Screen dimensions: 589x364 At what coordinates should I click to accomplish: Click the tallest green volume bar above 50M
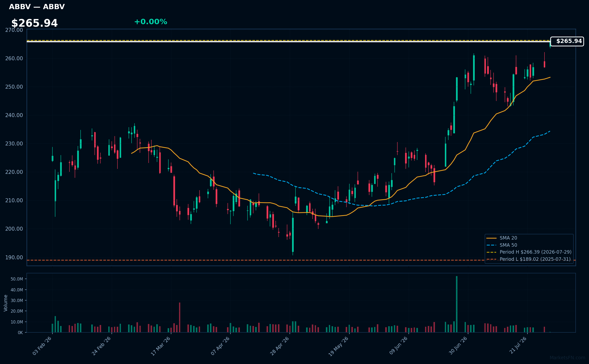tap(457, 304)
